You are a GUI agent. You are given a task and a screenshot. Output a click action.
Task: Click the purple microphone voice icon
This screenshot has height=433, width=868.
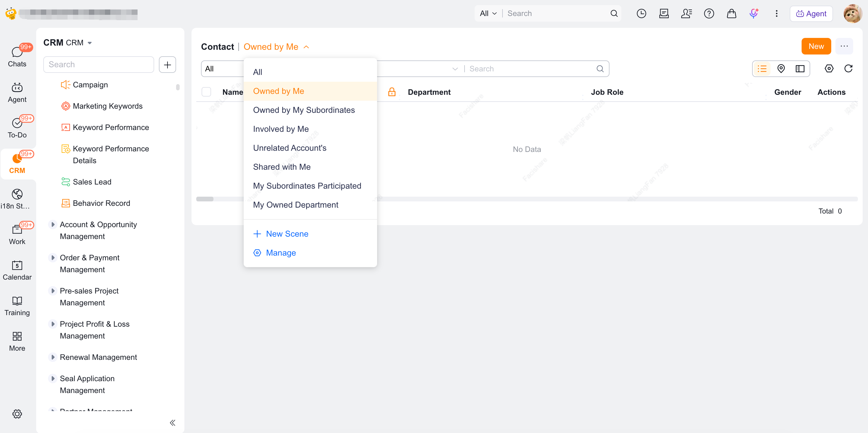(x=754, y=13)
